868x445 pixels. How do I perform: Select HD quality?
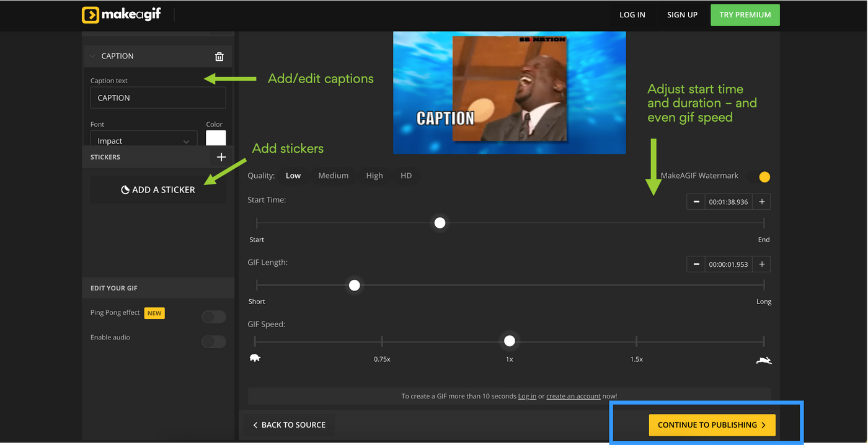click(406, 176)
